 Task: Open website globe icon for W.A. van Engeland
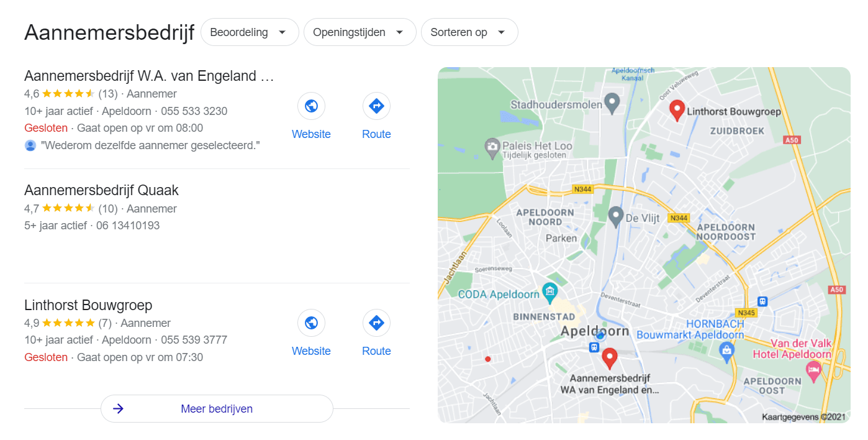tap(311, 106)
